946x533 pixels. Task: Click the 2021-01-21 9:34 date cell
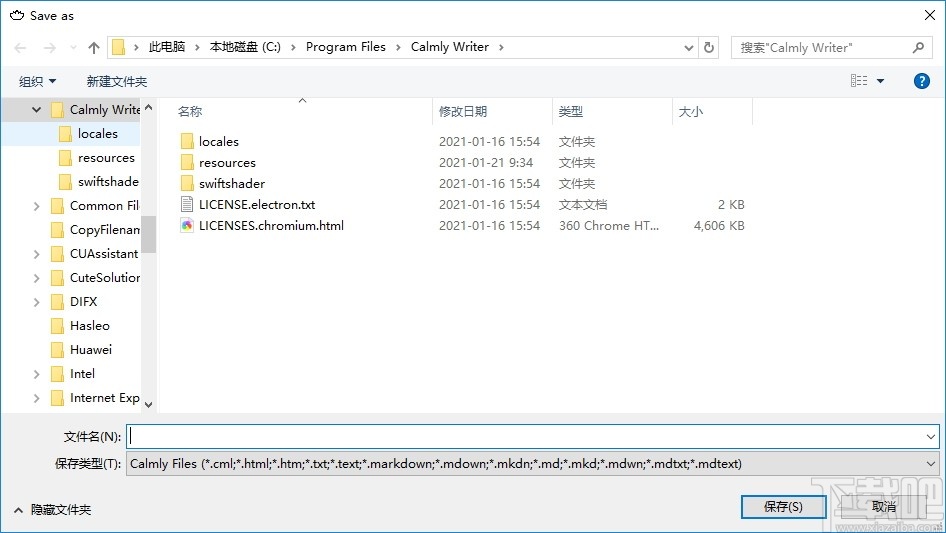(486, 162)
